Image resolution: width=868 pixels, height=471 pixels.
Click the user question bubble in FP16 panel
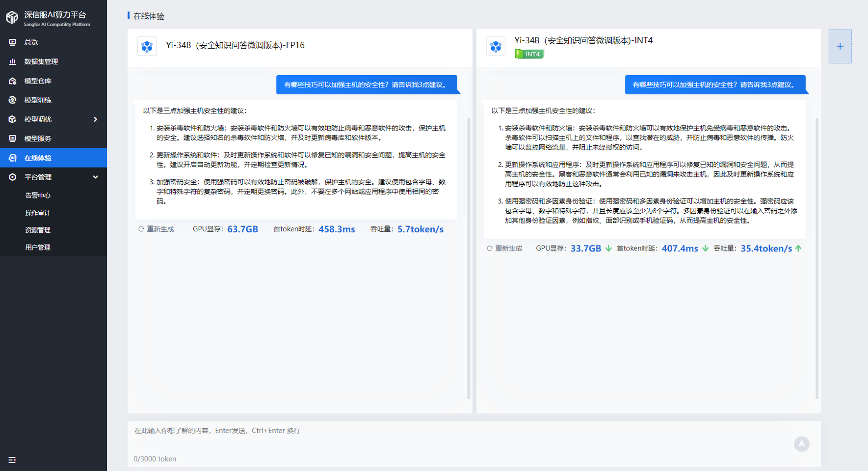click(367, 84)
